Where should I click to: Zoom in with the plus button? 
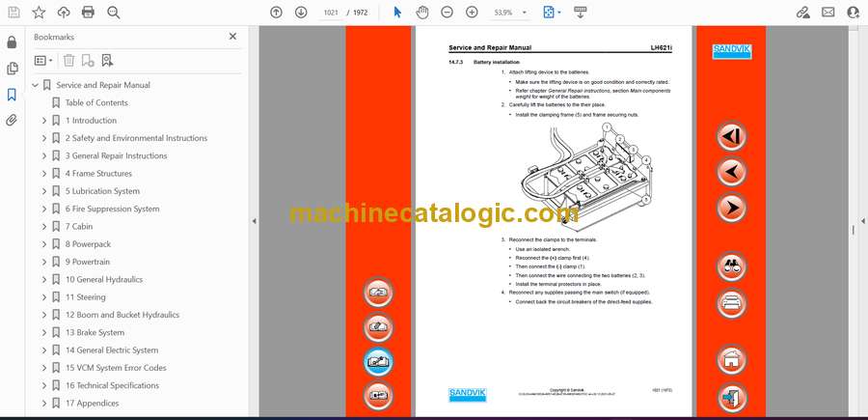[x=472, y=13]
